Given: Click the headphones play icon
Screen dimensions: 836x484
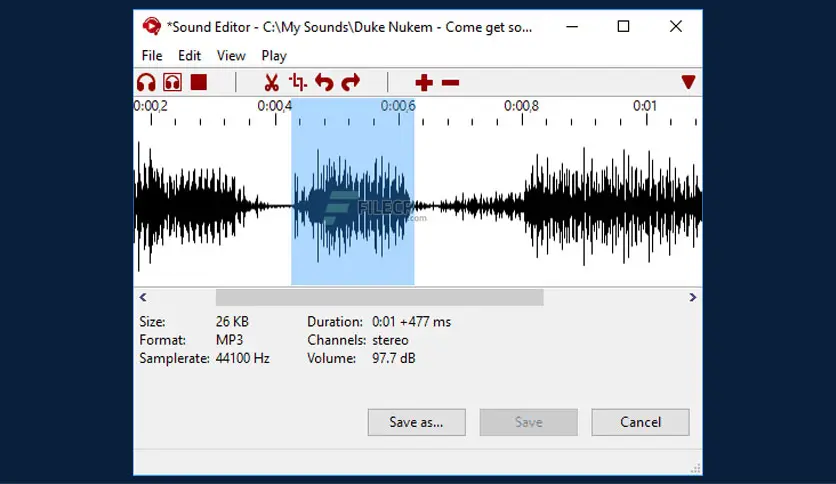Looking at the screenshot, I should click(147, 82).
